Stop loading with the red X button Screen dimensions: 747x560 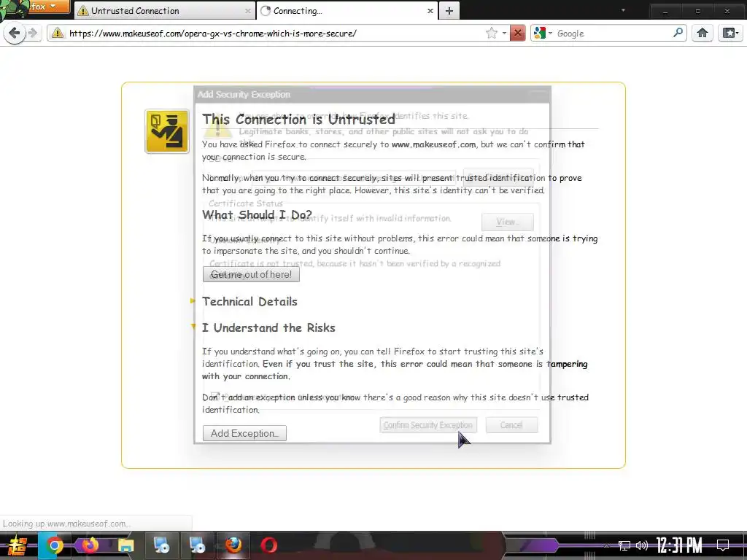517,33
